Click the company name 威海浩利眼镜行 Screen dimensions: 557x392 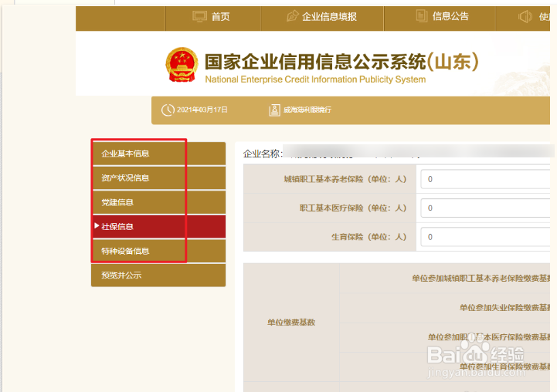(307, 110)
